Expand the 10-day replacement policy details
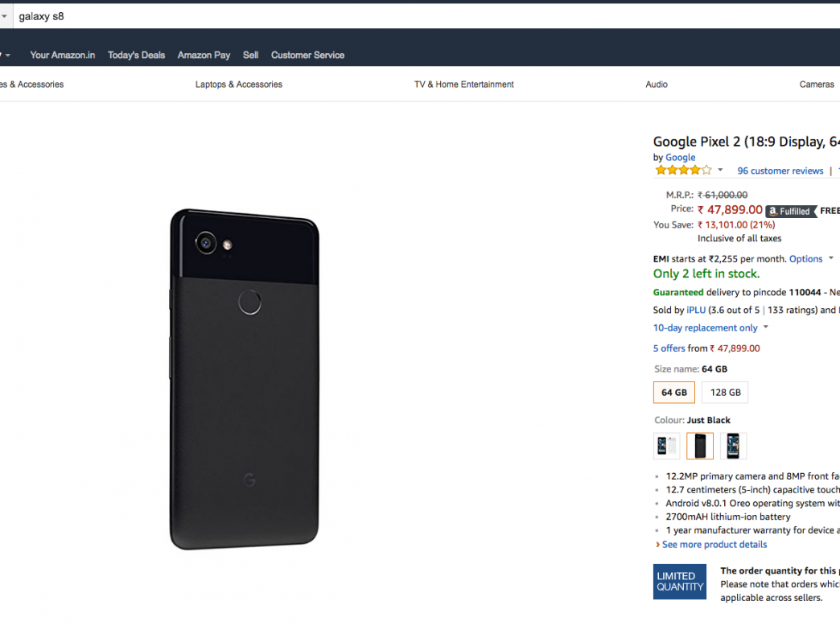Viewport: 840px width, 630px height. pyautogui.click(x=765, y=327)
